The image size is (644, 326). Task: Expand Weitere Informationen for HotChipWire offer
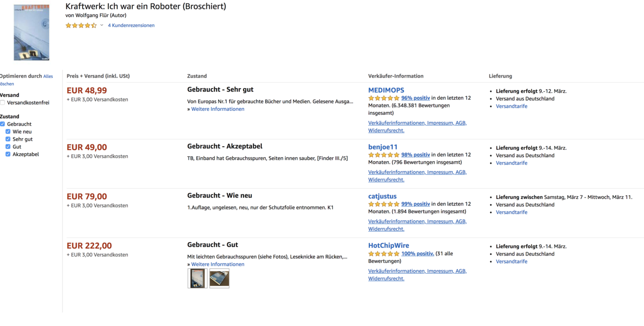217,265
